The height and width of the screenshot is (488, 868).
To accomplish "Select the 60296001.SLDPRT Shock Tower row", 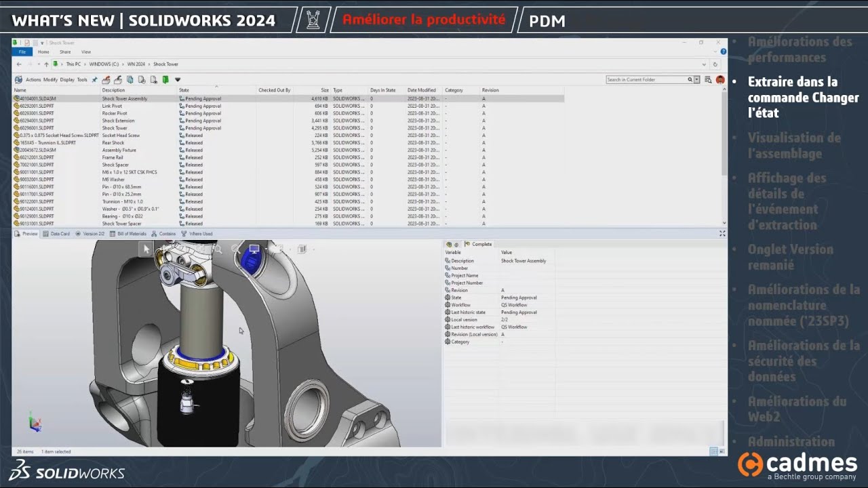I will [288, 128].
